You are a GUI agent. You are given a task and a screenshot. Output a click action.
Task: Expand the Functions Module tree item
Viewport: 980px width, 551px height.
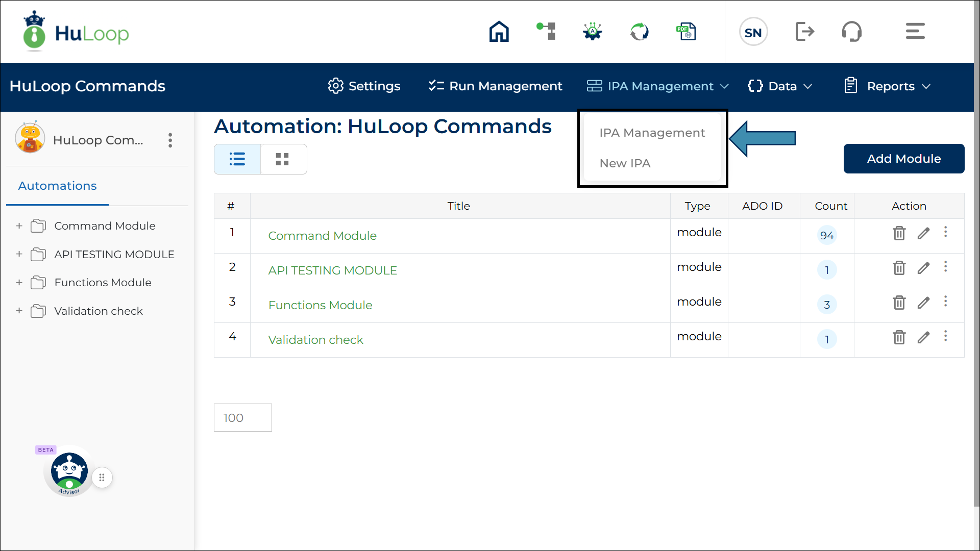(x=19, y=282)
